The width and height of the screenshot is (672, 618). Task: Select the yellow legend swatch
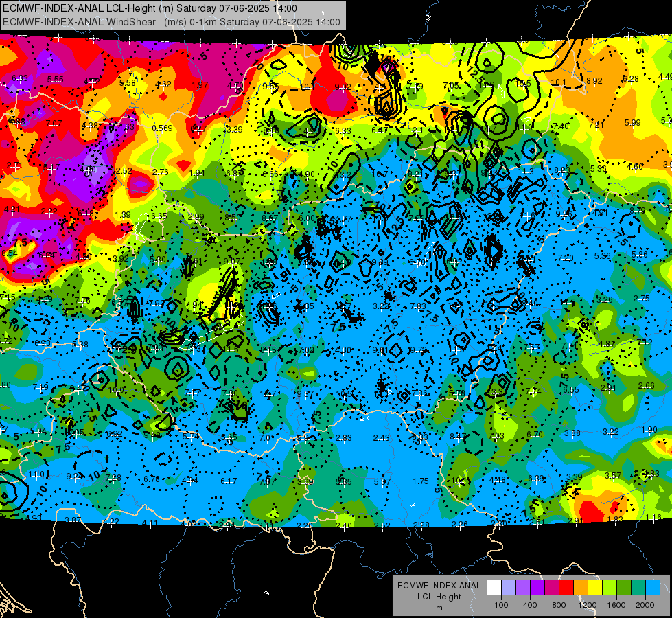coord(595,588)
